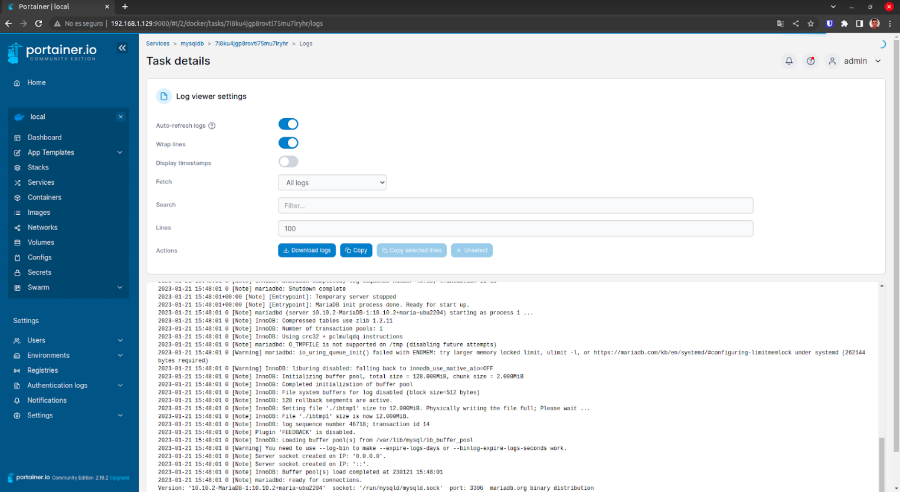Click the Containers icon in the sidebar
900x500 pixels.
pos(18,198)
